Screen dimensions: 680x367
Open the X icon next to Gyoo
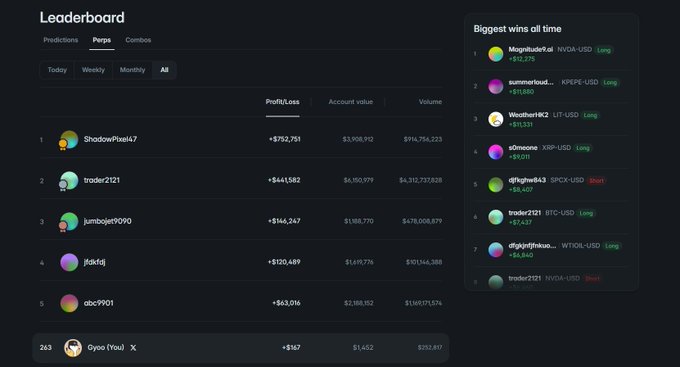click(133, 348)
